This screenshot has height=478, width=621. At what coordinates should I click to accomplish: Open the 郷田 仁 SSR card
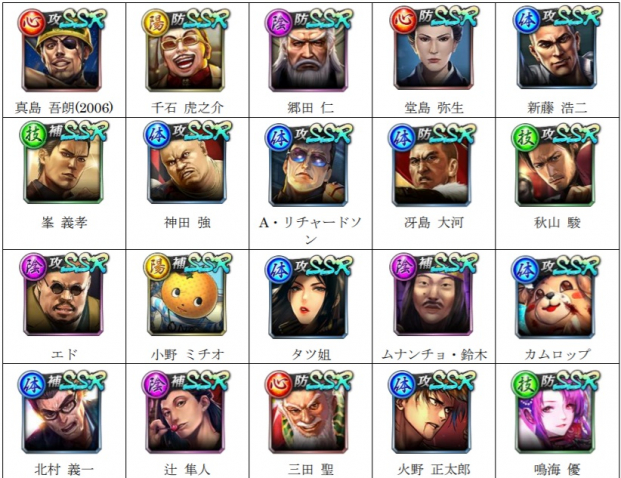(309, 51)
